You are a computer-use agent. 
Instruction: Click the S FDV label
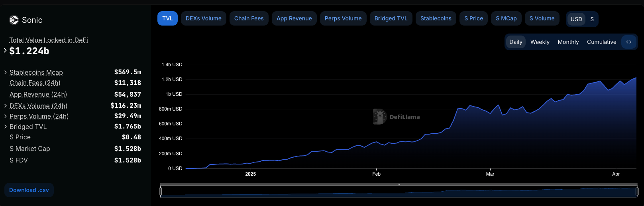19,160
